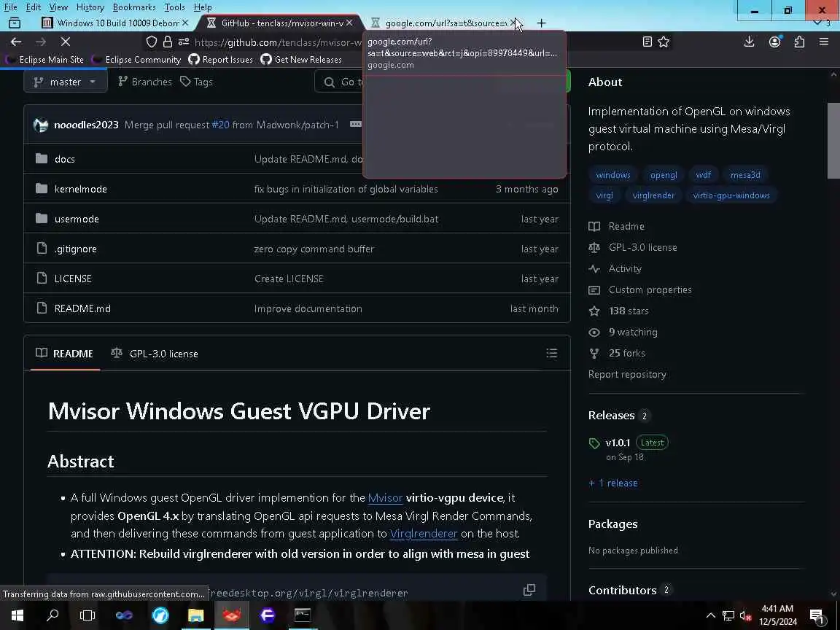This screenshot has height=630, width=840.
Task: Copy the code snippet with copy icon
Action: click(x=529, y=590)
